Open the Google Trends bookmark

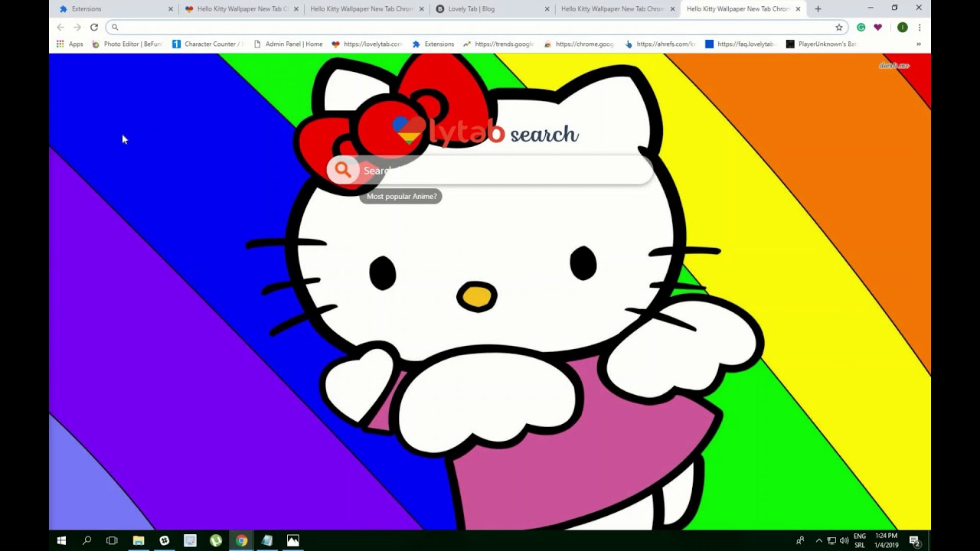tap(498, 44)
